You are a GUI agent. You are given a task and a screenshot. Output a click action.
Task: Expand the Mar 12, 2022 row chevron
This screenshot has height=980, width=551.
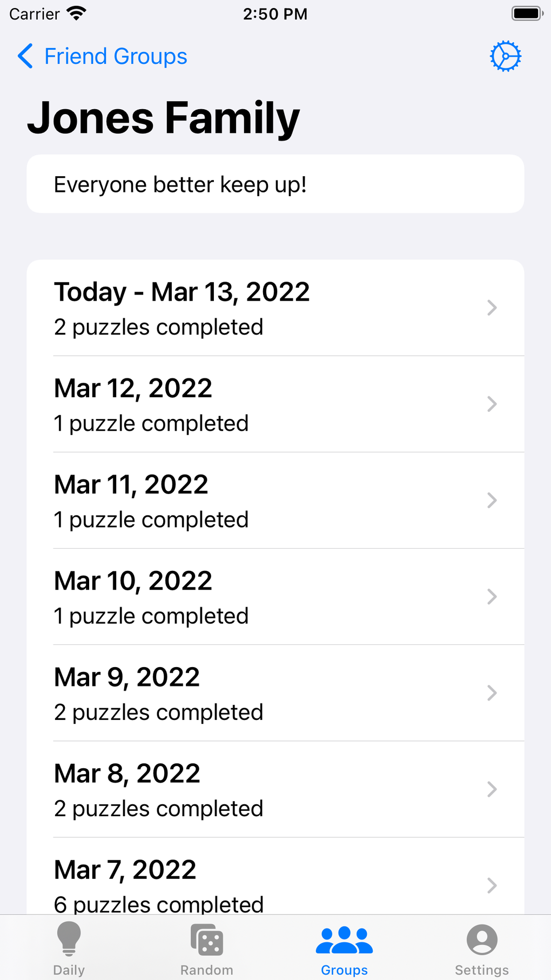[x=492, y=404]
